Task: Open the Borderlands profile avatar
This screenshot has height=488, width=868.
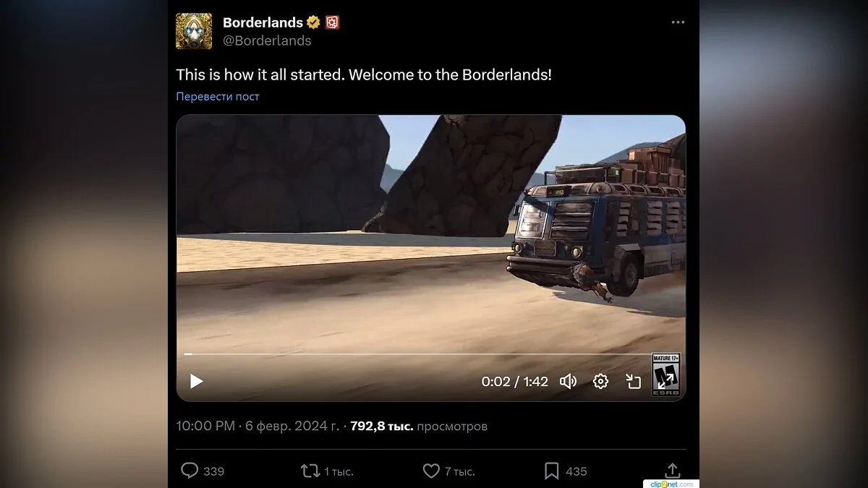Action: (x=194, y=31)
